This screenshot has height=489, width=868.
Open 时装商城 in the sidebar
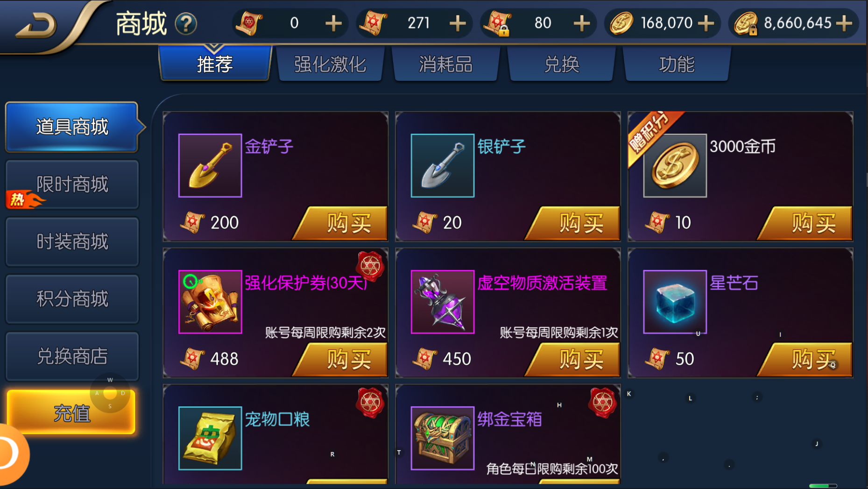(x=72, y=242)
